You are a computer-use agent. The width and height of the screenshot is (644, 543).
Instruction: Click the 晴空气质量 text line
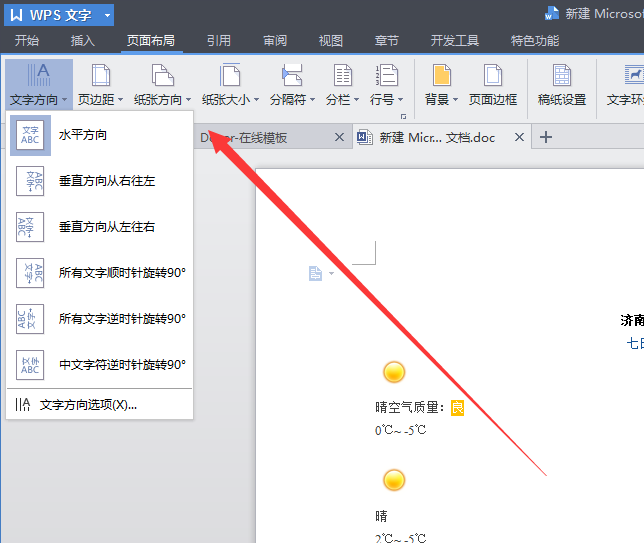(x=409, y=407)
